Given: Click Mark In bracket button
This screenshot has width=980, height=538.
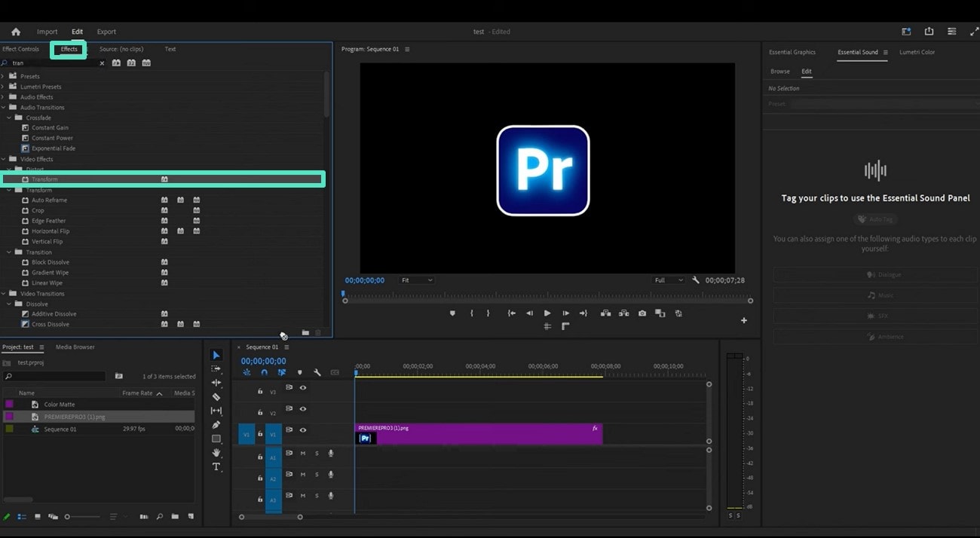Looking at the screenshot, I should (472, 313).
